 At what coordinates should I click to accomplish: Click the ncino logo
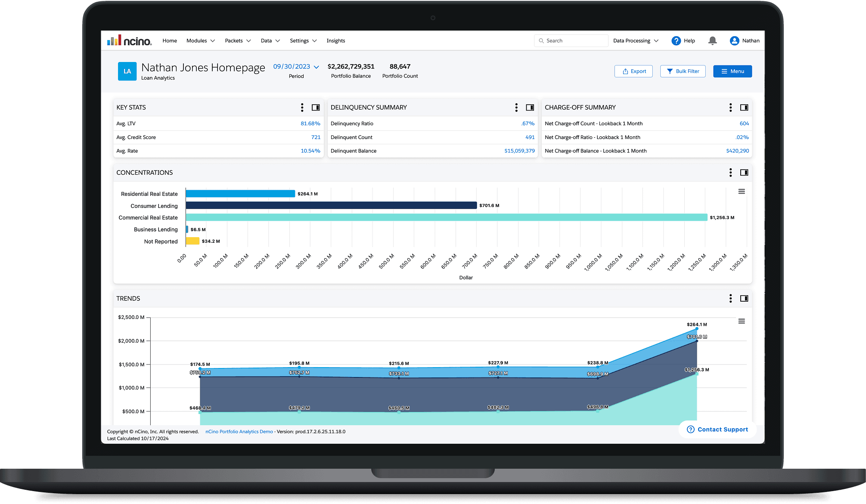[130, 41]
